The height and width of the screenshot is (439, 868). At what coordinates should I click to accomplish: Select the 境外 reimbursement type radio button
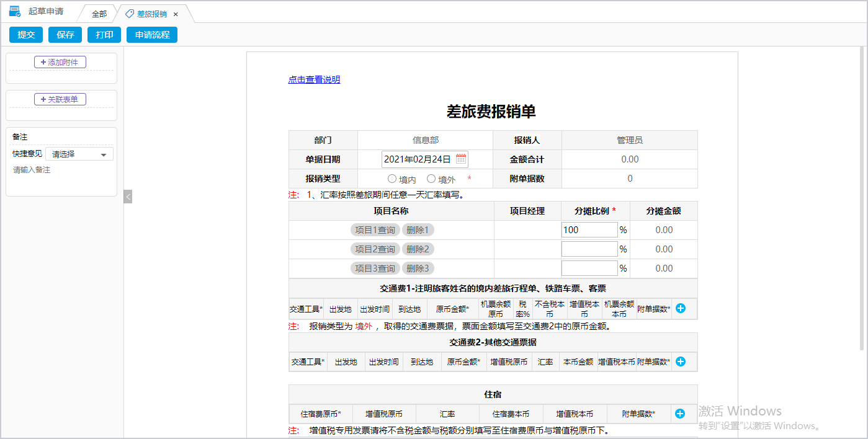click(x=431, y=179)
